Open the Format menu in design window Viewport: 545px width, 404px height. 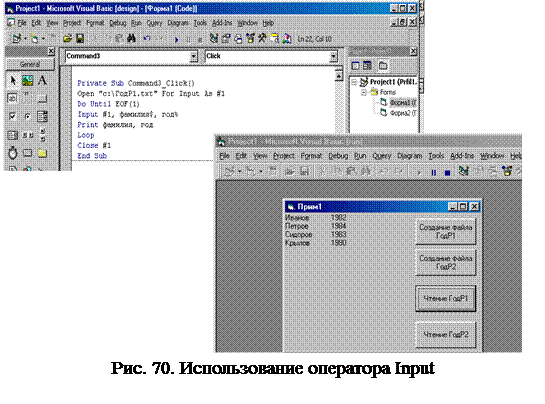pyautogui.click(x=95, y=23)
